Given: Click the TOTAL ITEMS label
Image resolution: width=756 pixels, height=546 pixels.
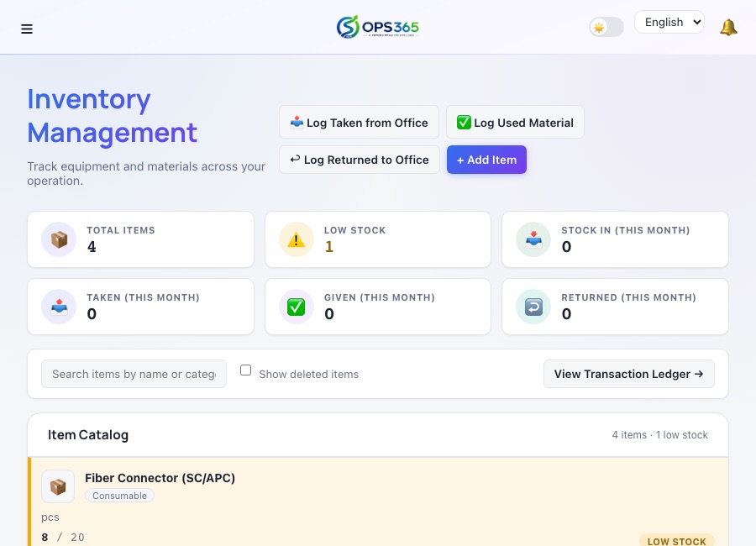Looking at the screenshot, I should tap(121, 230).
